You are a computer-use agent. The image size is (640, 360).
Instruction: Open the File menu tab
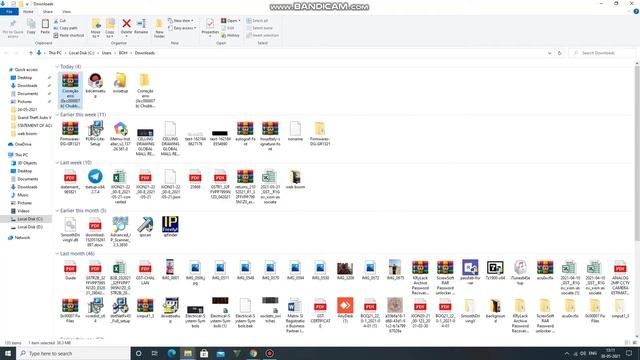tap(9, 11)
